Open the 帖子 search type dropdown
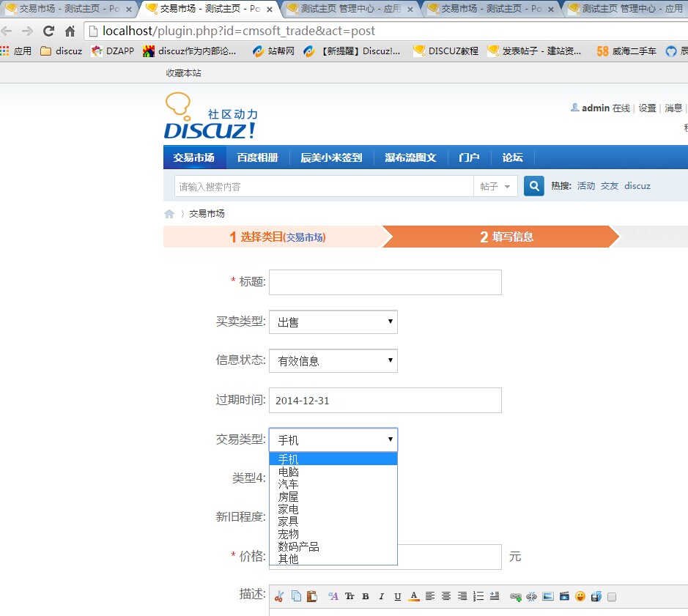The height and width of the screenshot is (616, 688). coord(495,187)
